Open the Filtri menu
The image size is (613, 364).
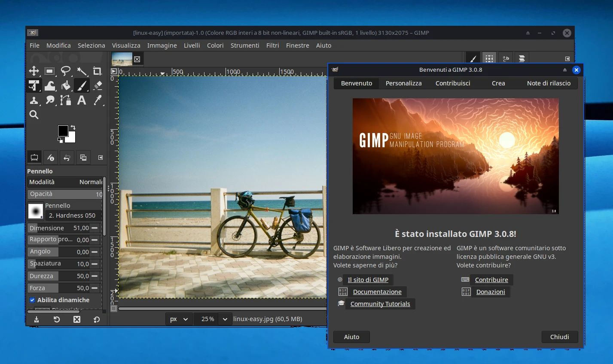click(272, 45)
